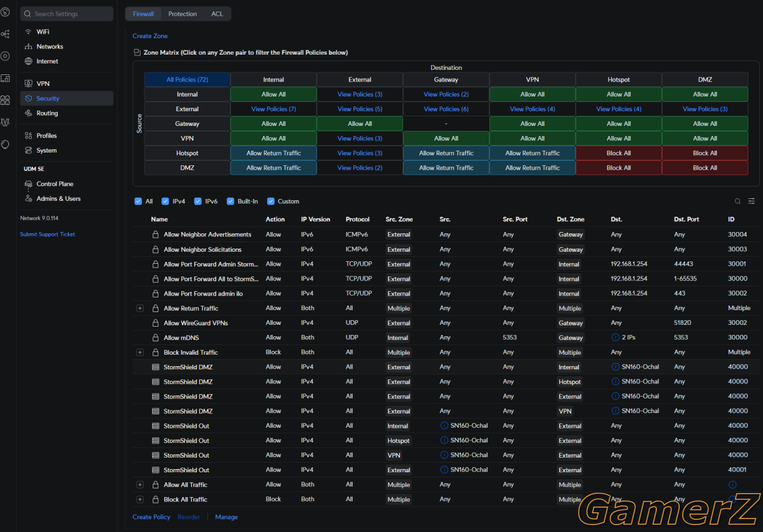Click the lock icon for Allow WireGuard VPNs

click(x=155, y=323)
